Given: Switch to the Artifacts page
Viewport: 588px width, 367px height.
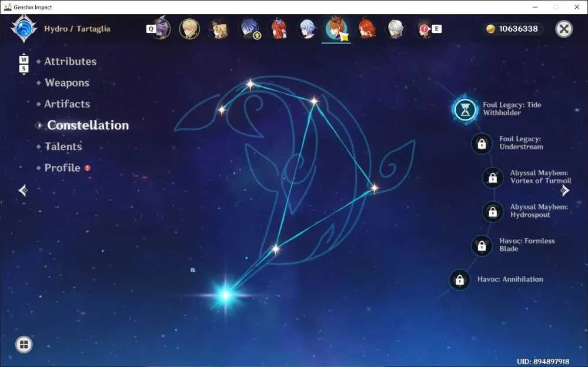Looking at the screenshot, I should click(x=67, y=104).
